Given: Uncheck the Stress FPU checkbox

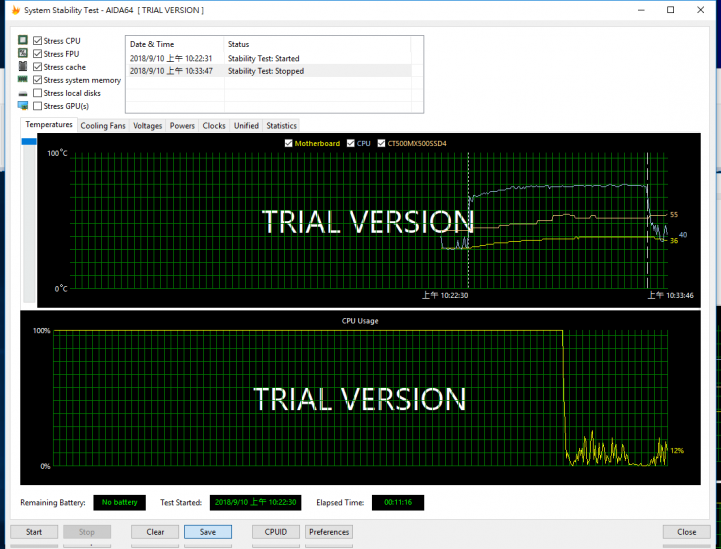Looking at the screenshot, I should pyautogui.click(x=37, y=54).
